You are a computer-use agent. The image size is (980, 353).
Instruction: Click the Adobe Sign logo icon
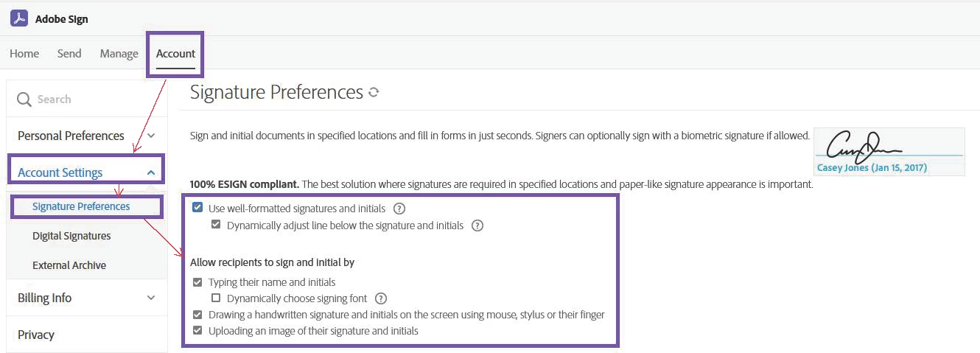(x=19, y=18)
